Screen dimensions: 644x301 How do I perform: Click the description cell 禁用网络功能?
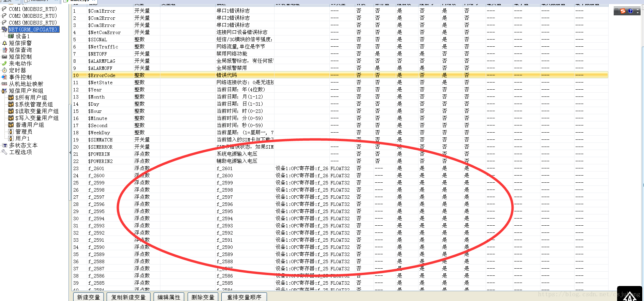coord(232,54)
